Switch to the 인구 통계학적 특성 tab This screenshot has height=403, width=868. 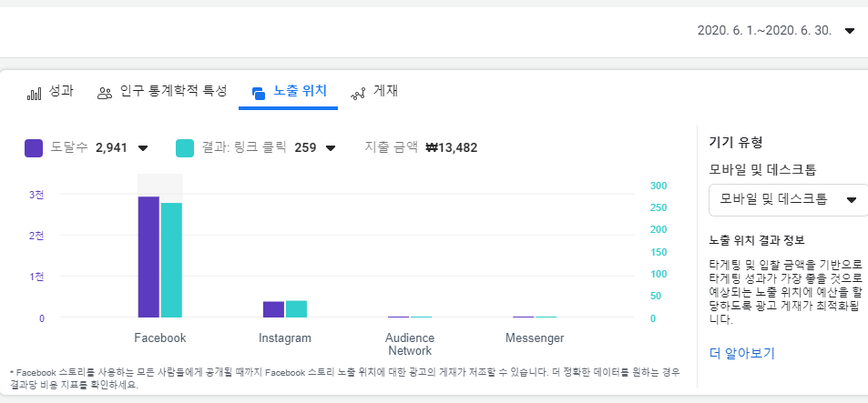tap(162, 92)
